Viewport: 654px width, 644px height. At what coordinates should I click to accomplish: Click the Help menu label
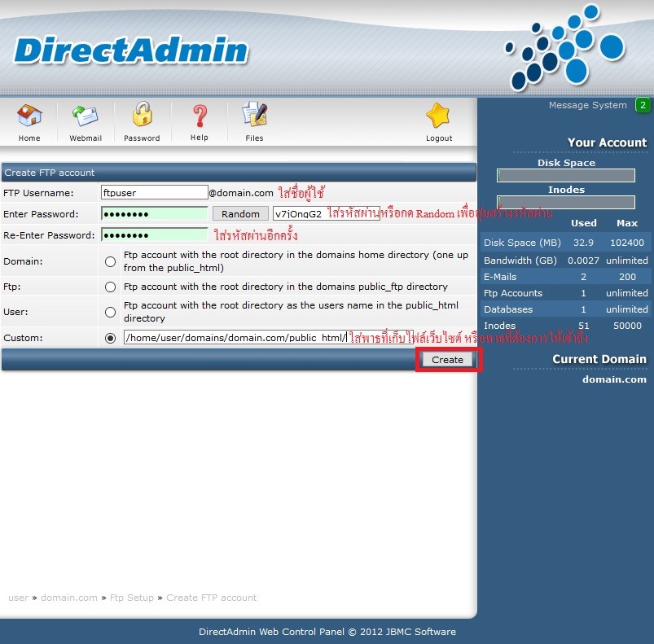pyautogui.click(x=200, y=137)
